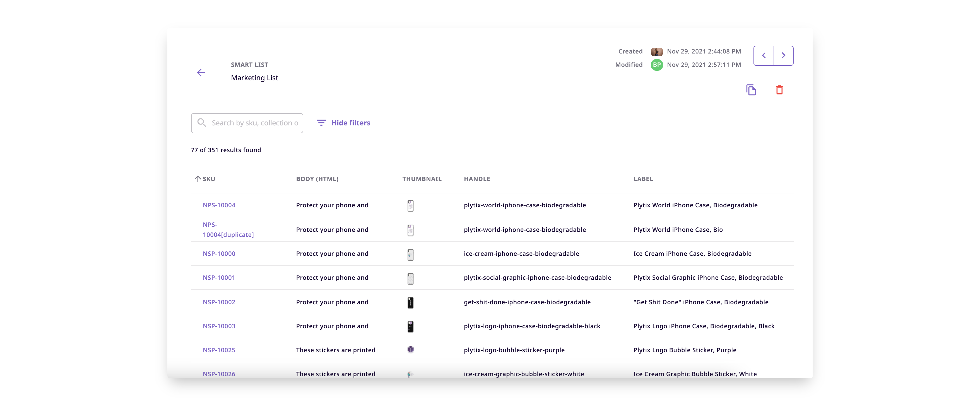980x406 pixels.
Task: Click the thumbnail in NPS-10004[duplicate] row
Action: (410, 230)
